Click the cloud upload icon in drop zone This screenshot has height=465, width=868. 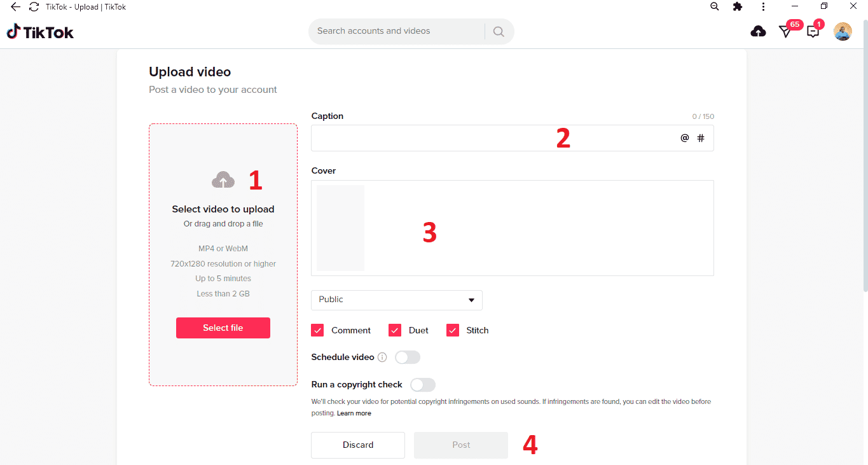223,180
